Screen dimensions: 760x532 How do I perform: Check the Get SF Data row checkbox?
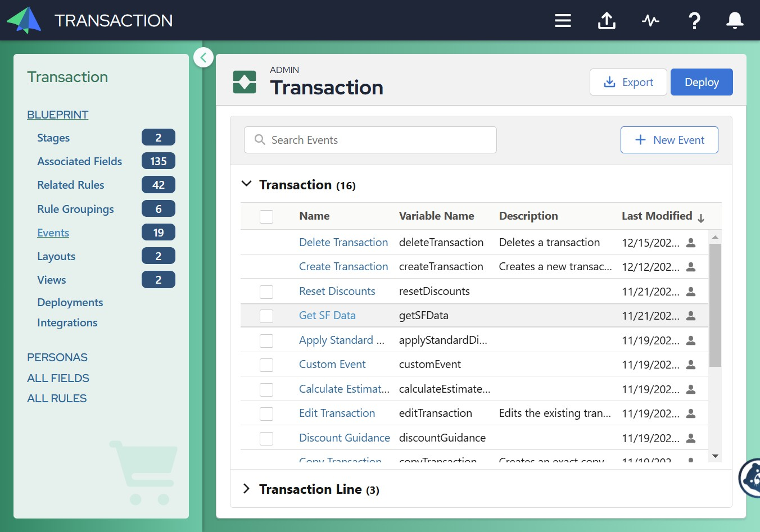tap(266, 316)
